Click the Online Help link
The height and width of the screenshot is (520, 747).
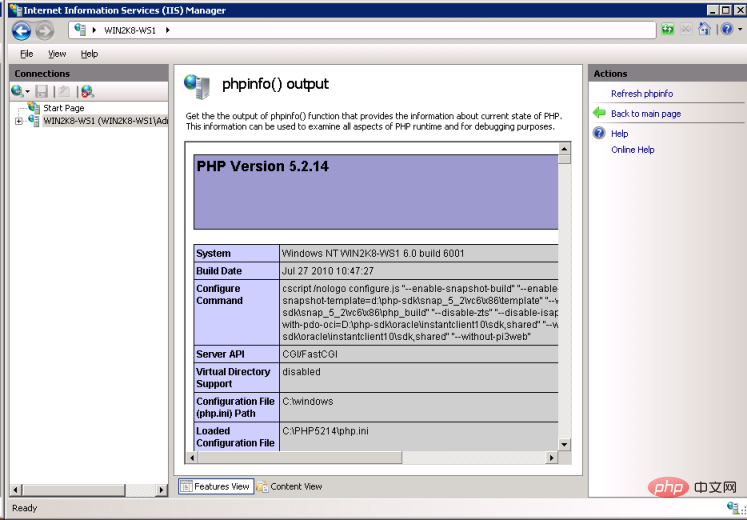coord(633,150)
